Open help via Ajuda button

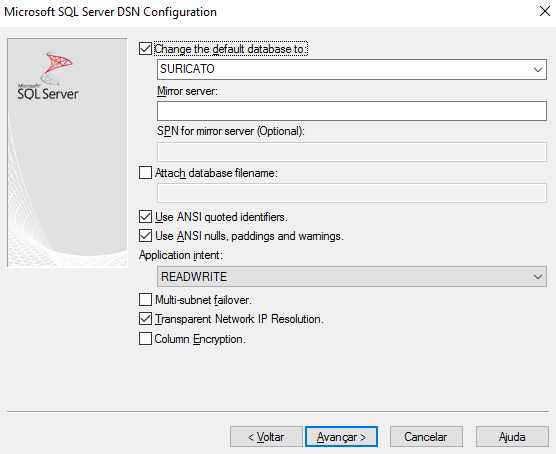(512, 437)
